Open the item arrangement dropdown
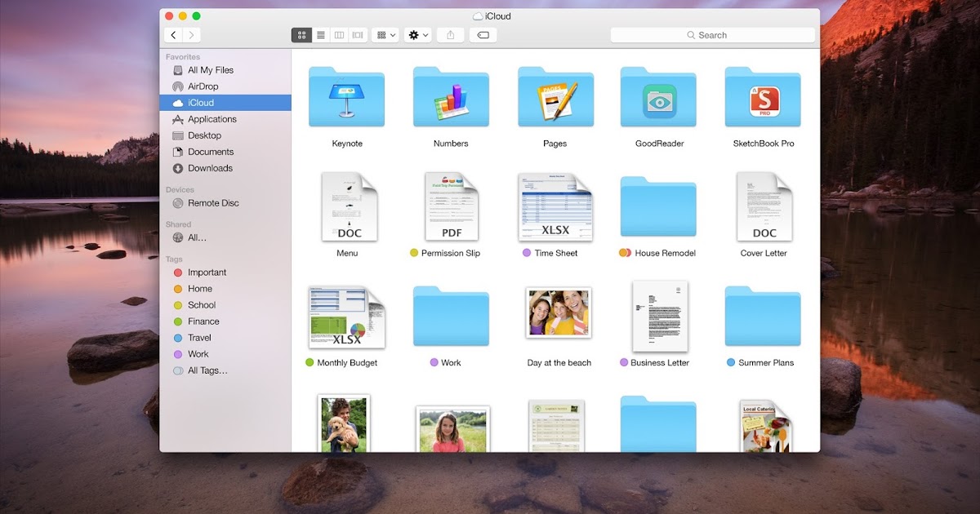The image size is (980, 514). click(385, 34)
